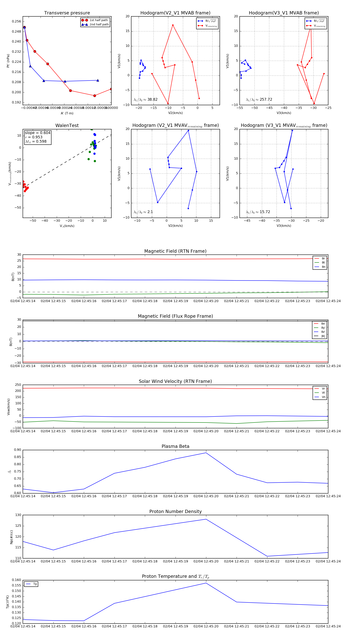Click the V2_V1 MVAV remaining frame hodogram title

point(175,125)
